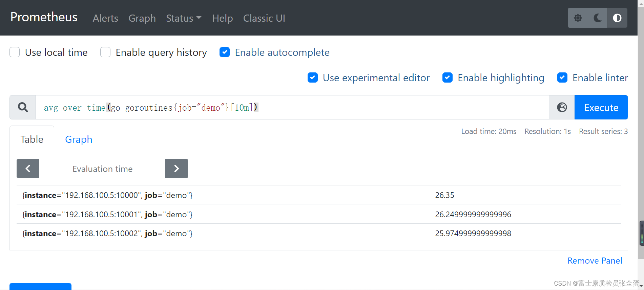Go to previous evaluation time arrow

coord(28,169)
